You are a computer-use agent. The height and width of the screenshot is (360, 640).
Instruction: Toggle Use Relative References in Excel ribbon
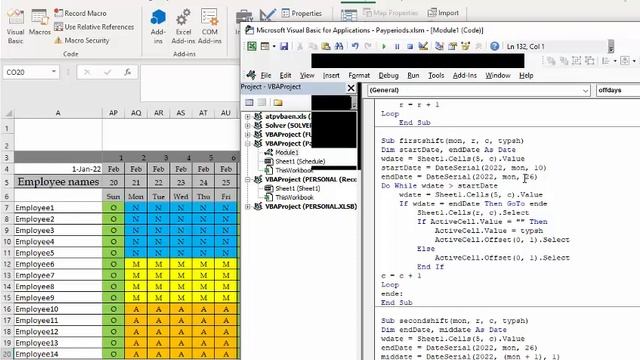94,27
